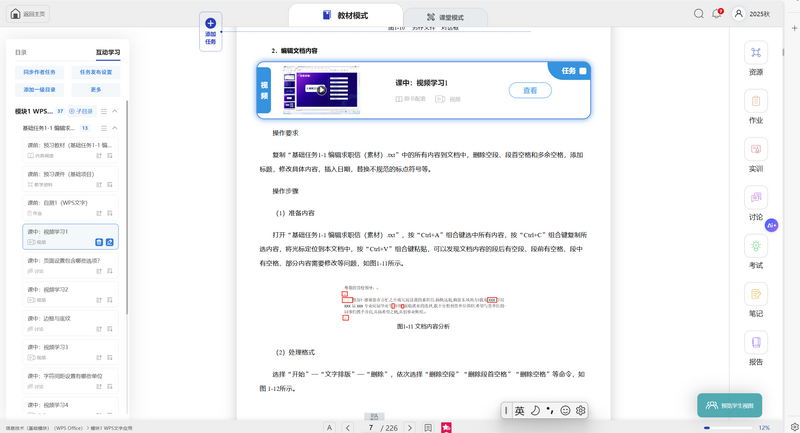Click the AI+ floating assistant badge
The height and width of the screenshot is (433, 800).
[x=771, y=225]
